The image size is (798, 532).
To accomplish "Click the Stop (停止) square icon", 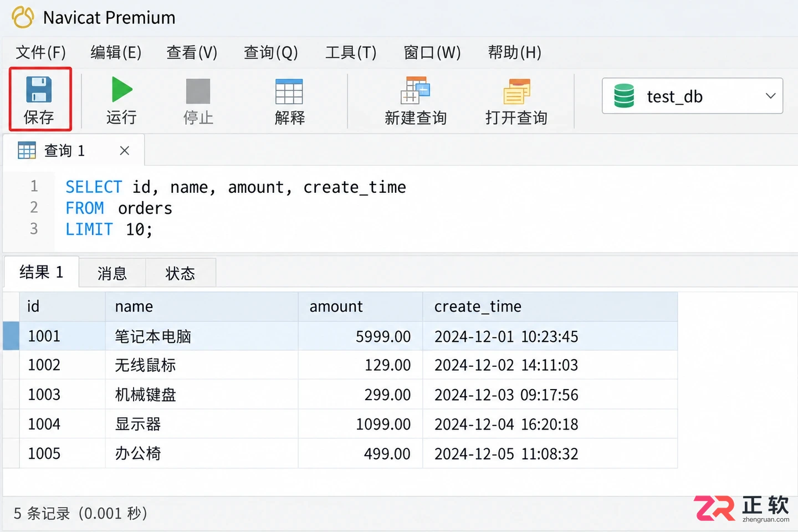I will (198, 91).
